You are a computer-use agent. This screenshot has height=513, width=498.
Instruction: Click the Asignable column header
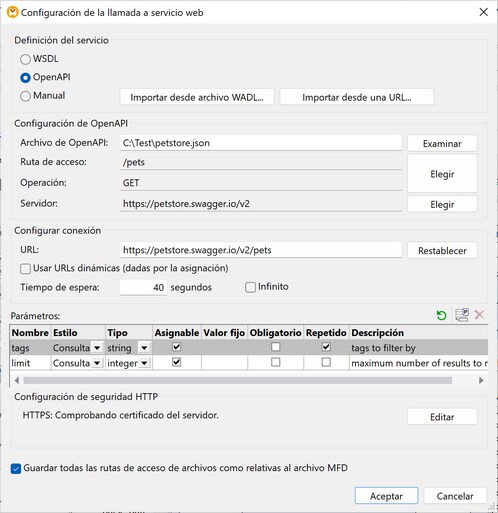177,333
